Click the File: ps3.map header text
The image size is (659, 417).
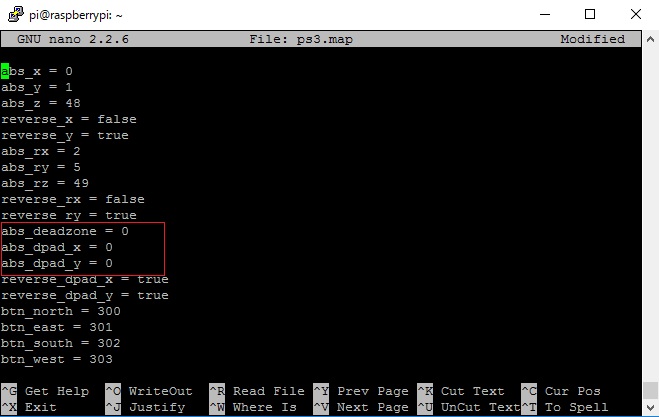301,39
